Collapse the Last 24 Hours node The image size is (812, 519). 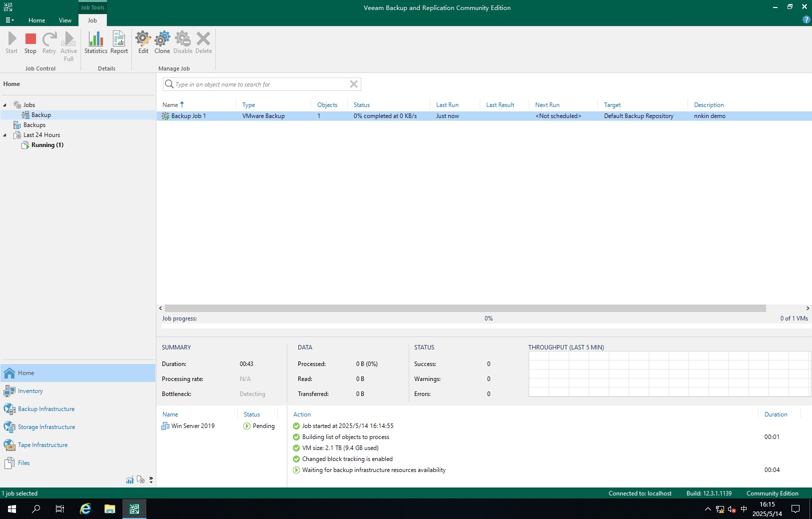[x=5, y=135]
